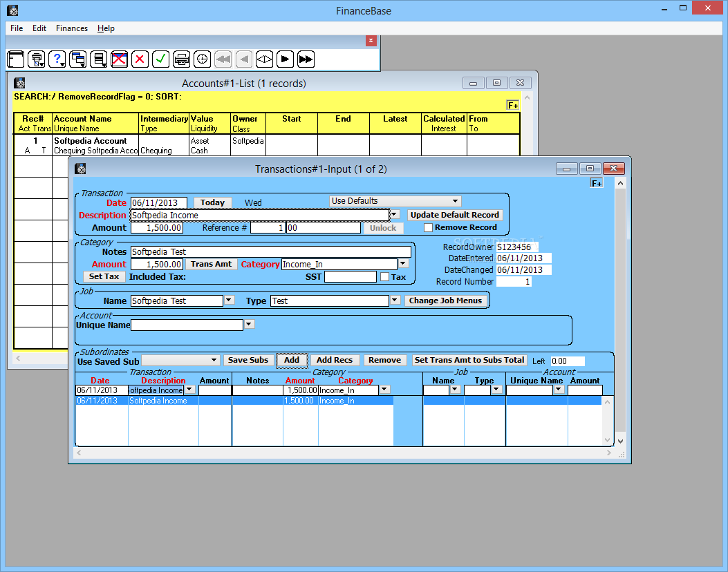Screen dimensions: 728x572
Task: Click the second toolbar icon with the dropdown arrow
Action: point(37,59)
